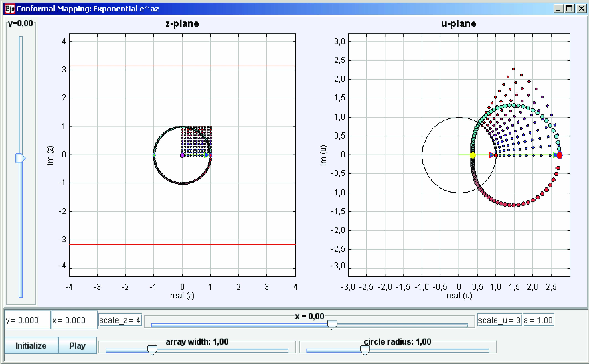589x364 pixels.
Task: Click the 'circle radius: 1,00' label
Action: click(397, 342)
